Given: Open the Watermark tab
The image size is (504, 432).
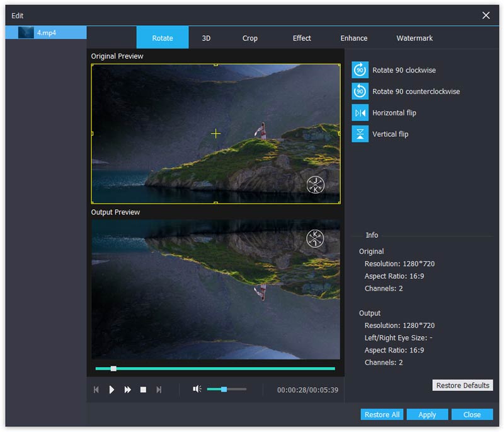Looking at the screenshot, I should [415, 38].
